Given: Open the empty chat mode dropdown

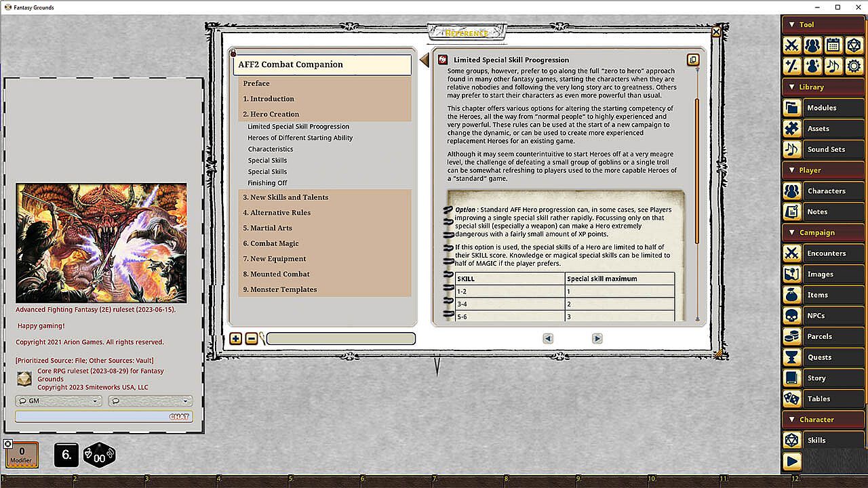Looking at the screenshot, I should (150, 401).
